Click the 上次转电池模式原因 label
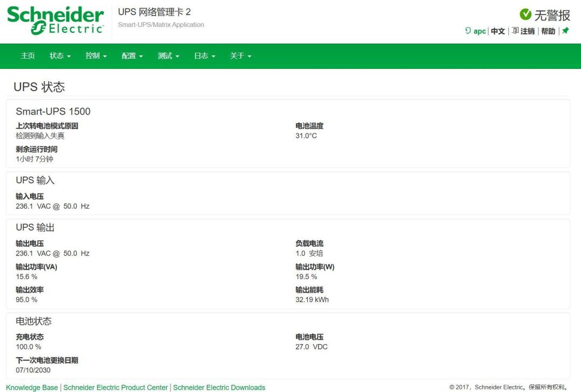The image size is (581, 392). (x=47, y=126)
